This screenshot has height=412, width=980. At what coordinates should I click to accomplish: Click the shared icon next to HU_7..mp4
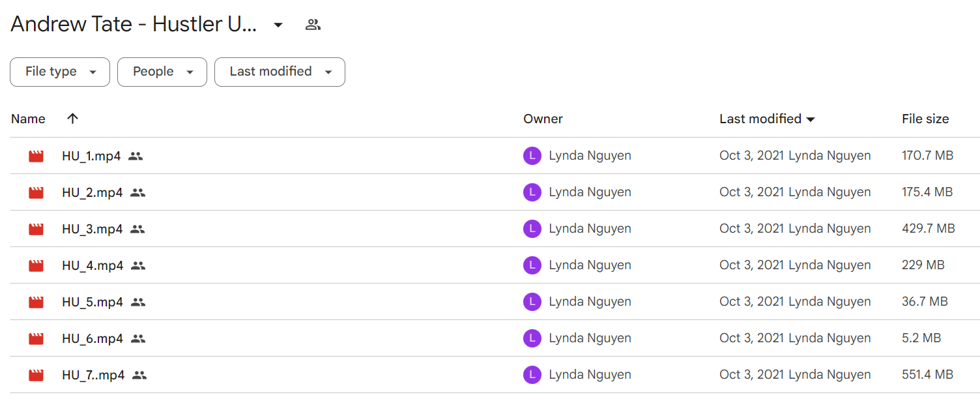click(139, 375)
